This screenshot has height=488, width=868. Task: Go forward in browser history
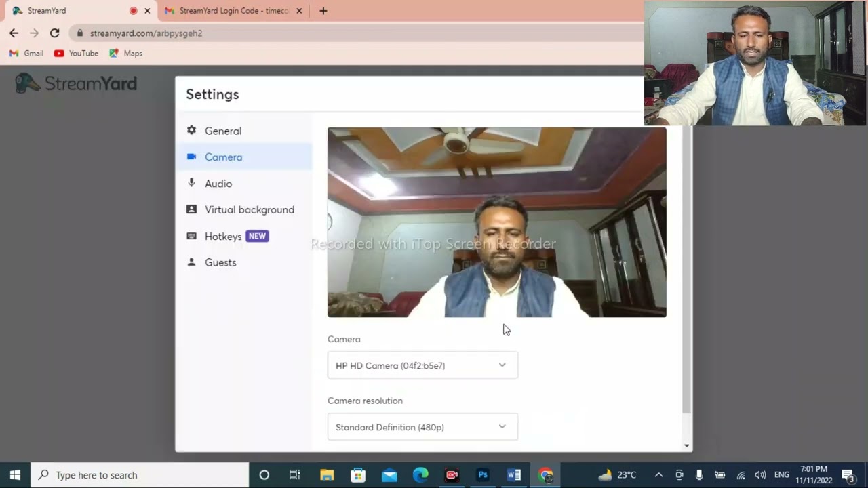[x=34, y=33]
